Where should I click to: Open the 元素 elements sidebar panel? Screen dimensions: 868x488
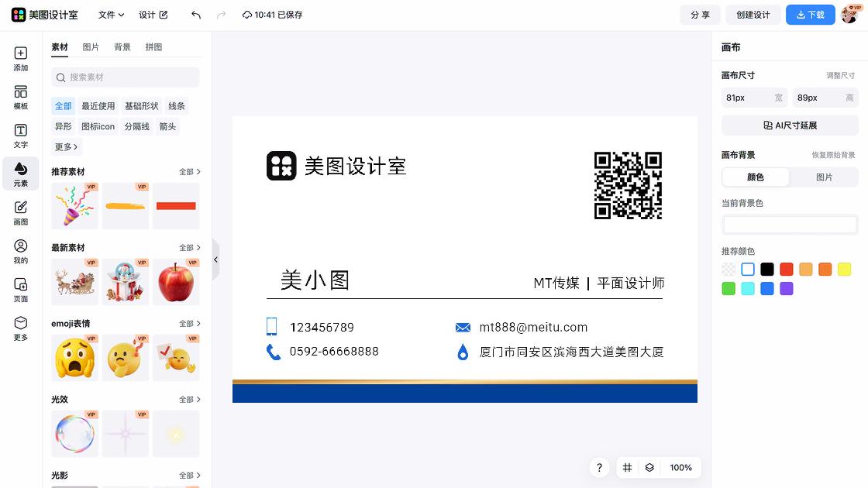click(20, 174)
